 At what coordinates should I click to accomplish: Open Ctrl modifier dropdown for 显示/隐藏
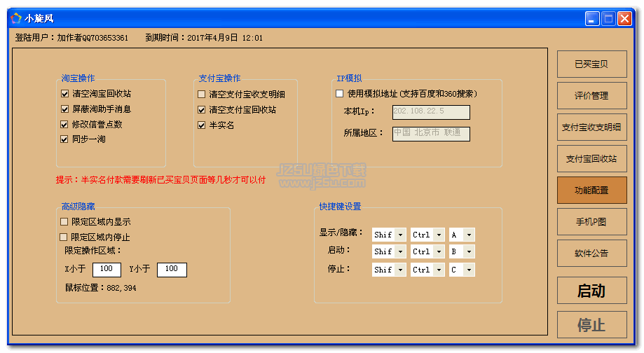point(439,235)
